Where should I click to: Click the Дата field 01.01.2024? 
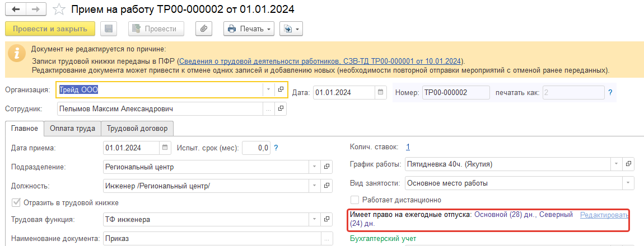point(344,93)
